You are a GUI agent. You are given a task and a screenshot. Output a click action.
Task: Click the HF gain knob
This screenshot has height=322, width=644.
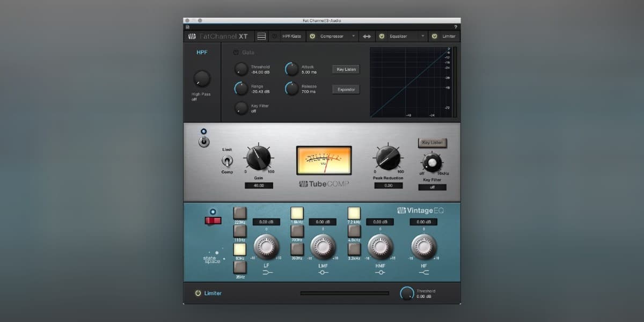coord(423,247)
